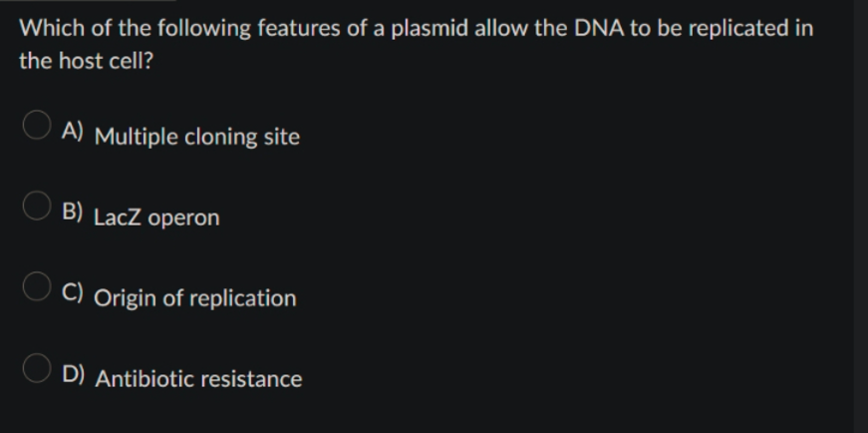This screenshot has width=868, height=433.
Task: Click the 'C)' letter label
Action: pos(73,292)
